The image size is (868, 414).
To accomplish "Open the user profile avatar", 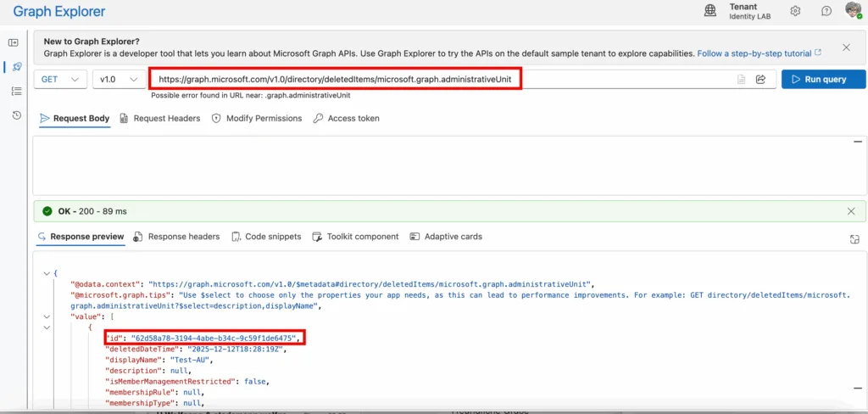I will [853, 11].
